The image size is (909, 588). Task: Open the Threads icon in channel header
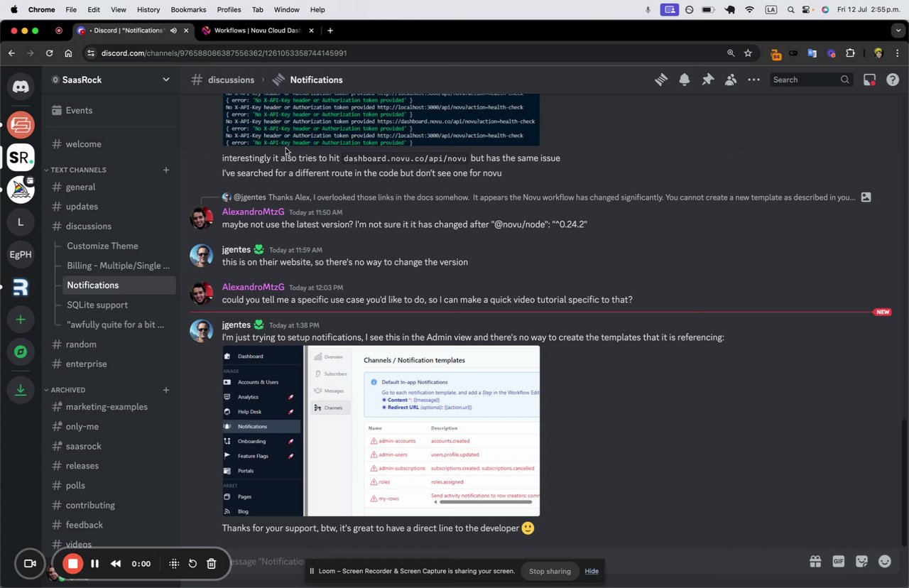click(x=661, y=80)
